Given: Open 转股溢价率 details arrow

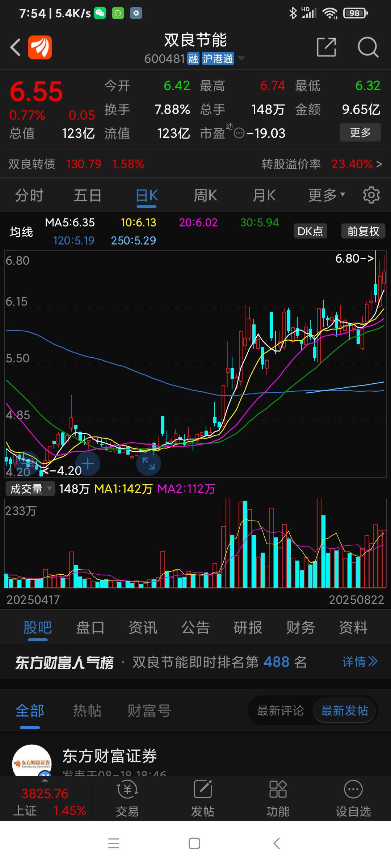Looking at the screenshot, I should [x=379, y=164].
